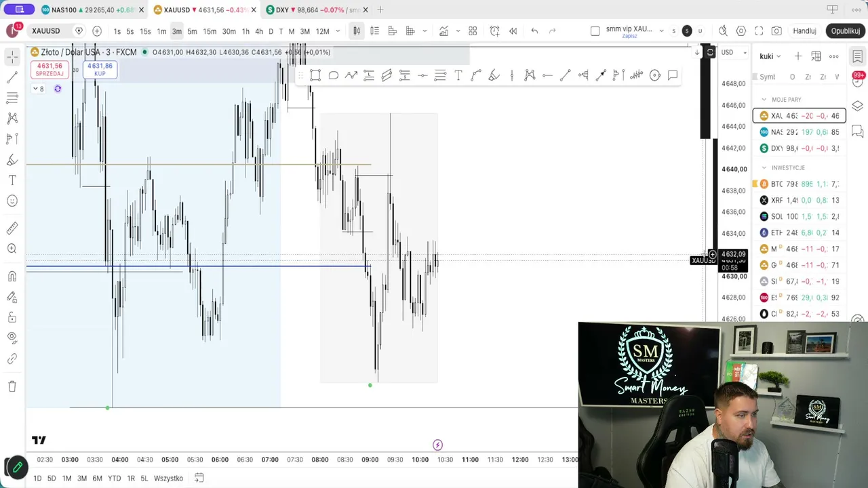Open the emoji and icons tool

(12, 201)
